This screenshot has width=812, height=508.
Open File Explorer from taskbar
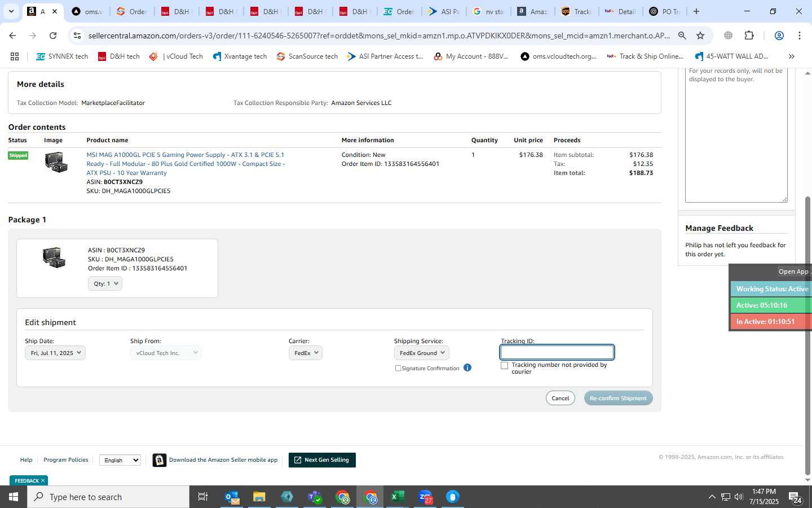(259, 497)
